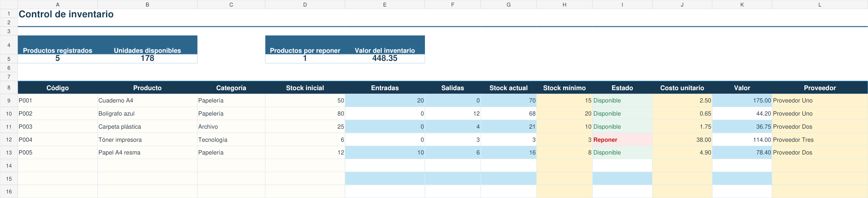Click column header E

click(385, 5)
